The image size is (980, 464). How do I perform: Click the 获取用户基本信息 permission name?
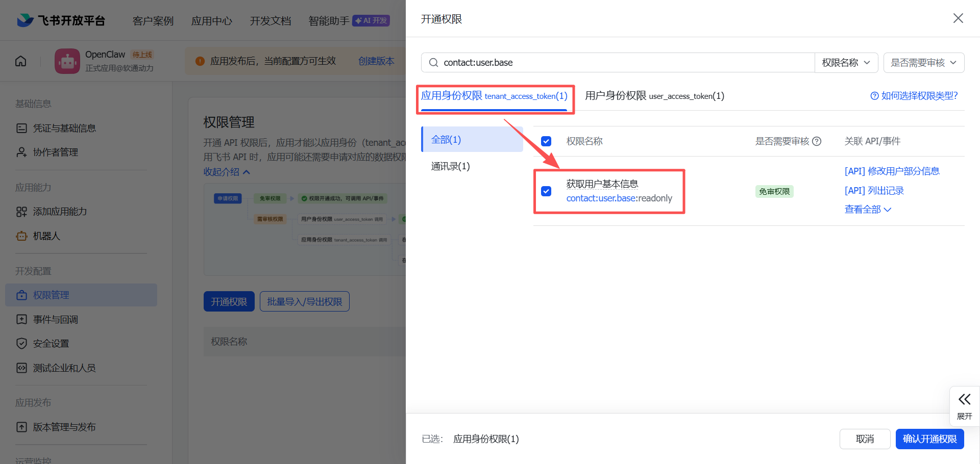pos(602,184)
